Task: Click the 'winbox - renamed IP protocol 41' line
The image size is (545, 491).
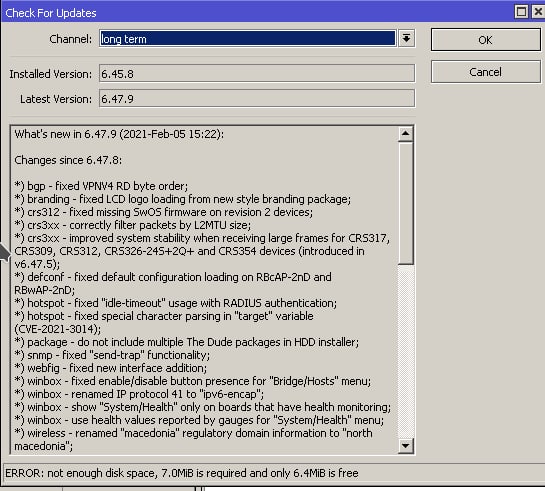Action: pyautogui.click(x=139, y=394)
